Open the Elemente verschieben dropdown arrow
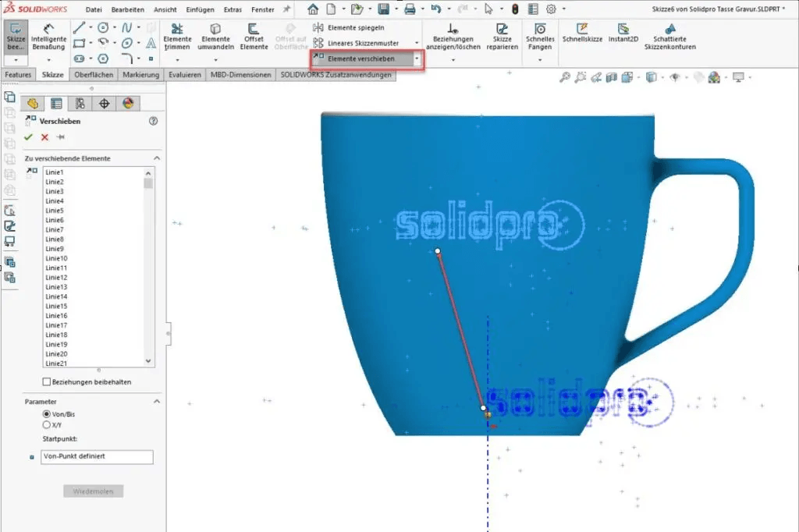The width and height of the screenshot is (799, 532). (x=418, y=59)
